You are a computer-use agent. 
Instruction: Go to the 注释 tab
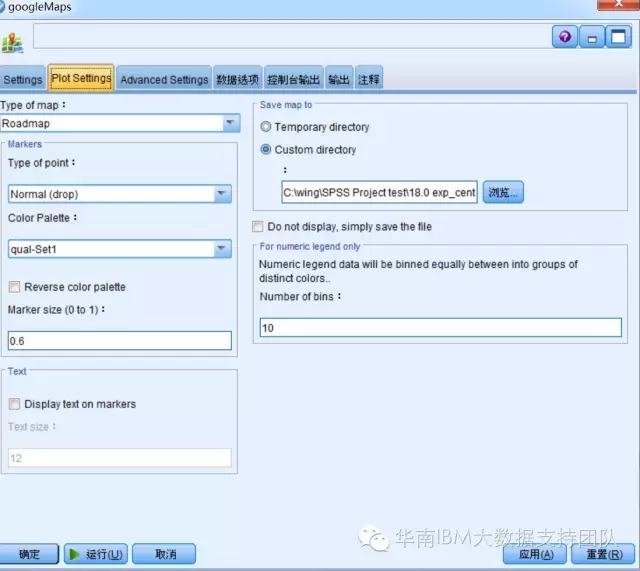pyautogui.click(x=369, y=79)
